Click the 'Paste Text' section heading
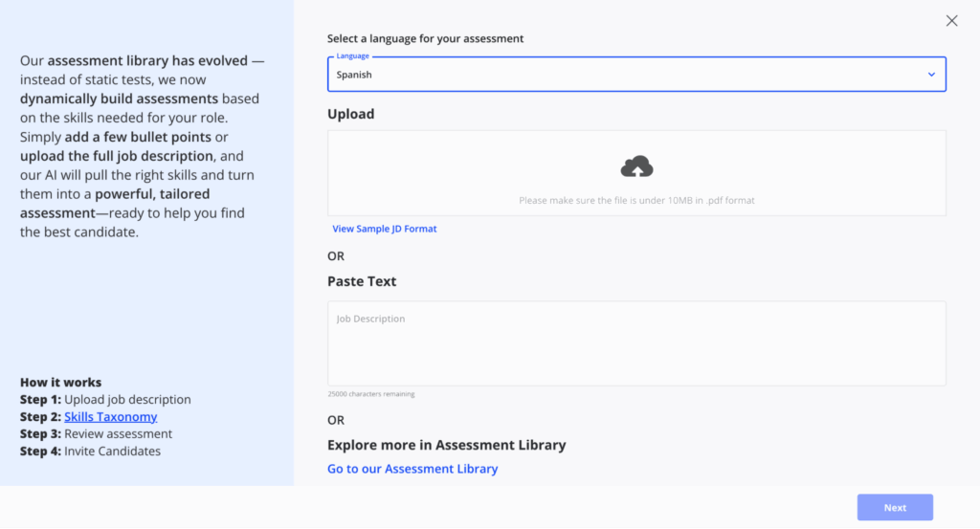The height and width of the screenshot is (529, 980). 362,281
